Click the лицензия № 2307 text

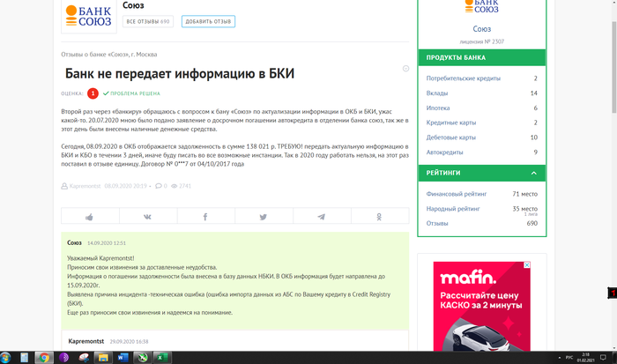pos(481,41)
